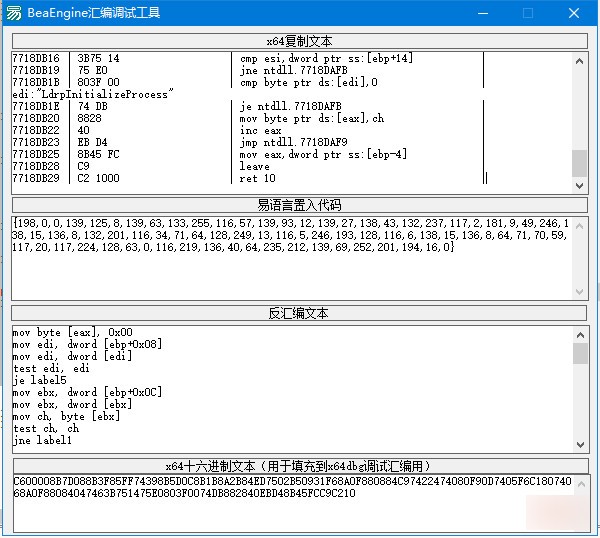The width and height of the screenshot is (600, 538).
Task: Close the BeaEngine window
Action: coord(574,13)
